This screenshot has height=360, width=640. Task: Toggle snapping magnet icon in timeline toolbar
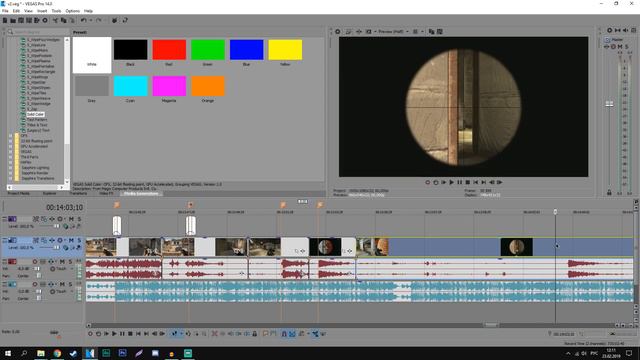point(284,334)
